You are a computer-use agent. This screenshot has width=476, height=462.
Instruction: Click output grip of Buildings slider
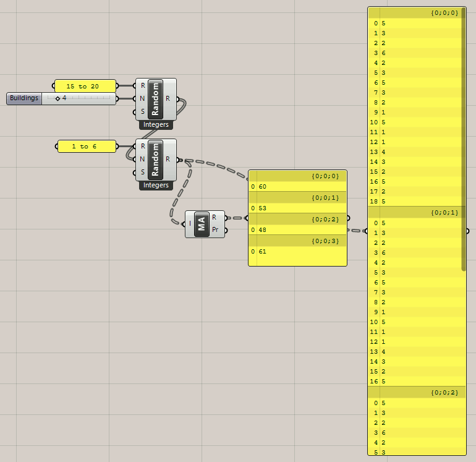tap(117, 99)
